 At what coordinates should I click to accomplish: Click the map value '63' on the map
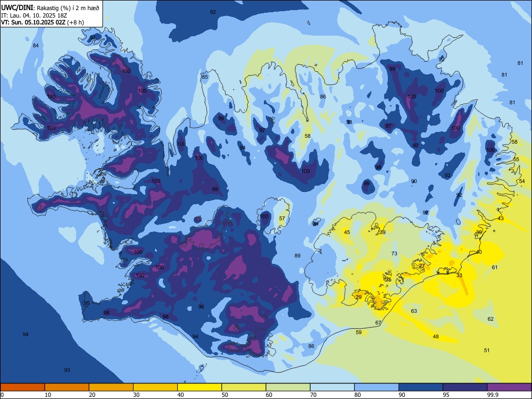click(414, 311)
